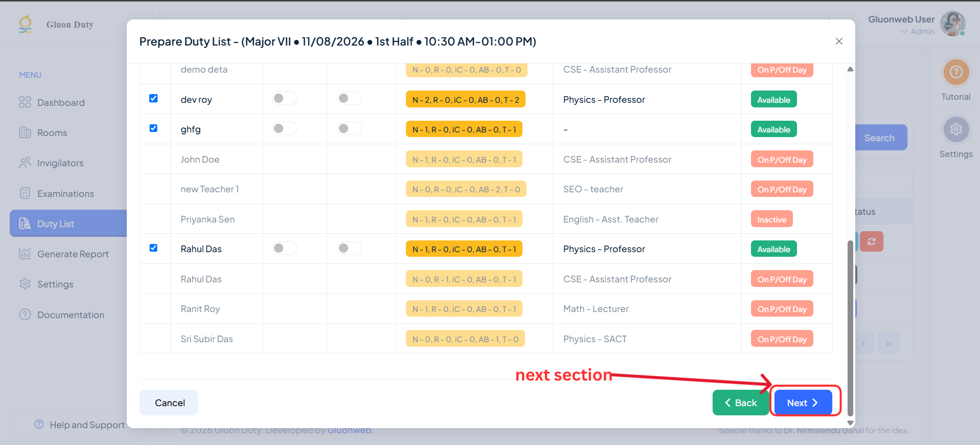Click the green Back button
The width and height of the screenshot is (980, 445).
pyautogui.click(x=741, y=403)
